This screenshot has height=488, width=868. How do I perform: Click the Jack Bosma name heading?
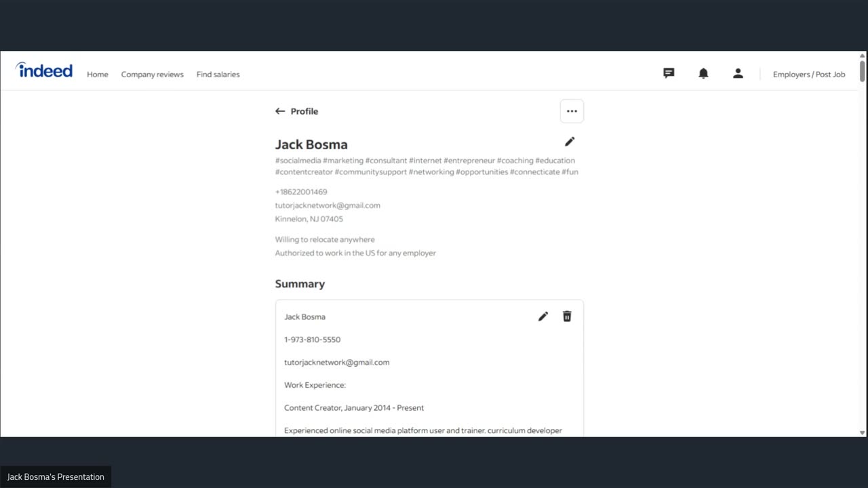click(x=311, y=144)
